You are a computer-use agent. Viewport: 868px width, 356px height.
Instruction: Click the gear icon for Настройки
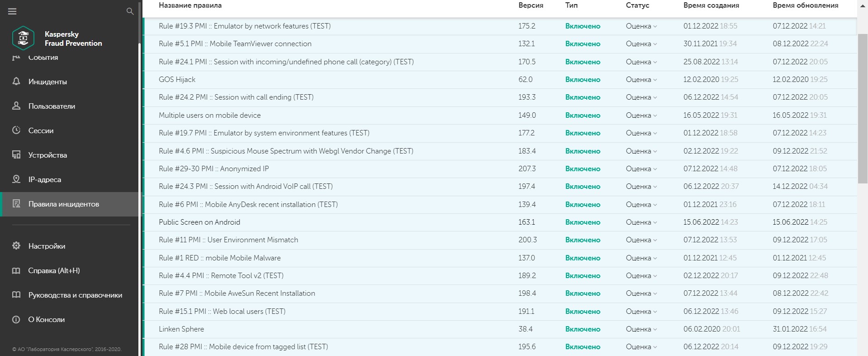[x=16, y=246]
